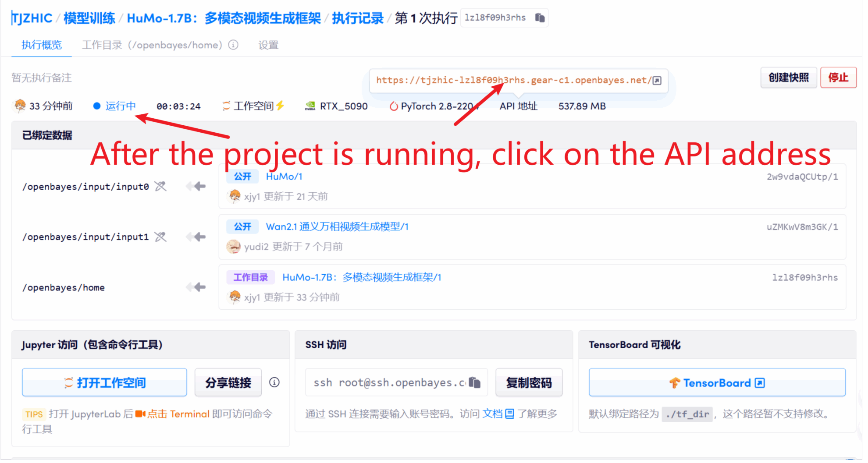The height and width of the screenshot is (463, 868).
Task: Switch to the 执行概览 tab
Action: click(x=42, y=45)
